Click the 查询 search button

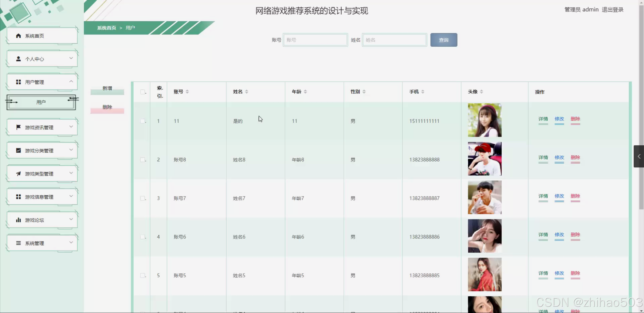(x=443, y=40)
